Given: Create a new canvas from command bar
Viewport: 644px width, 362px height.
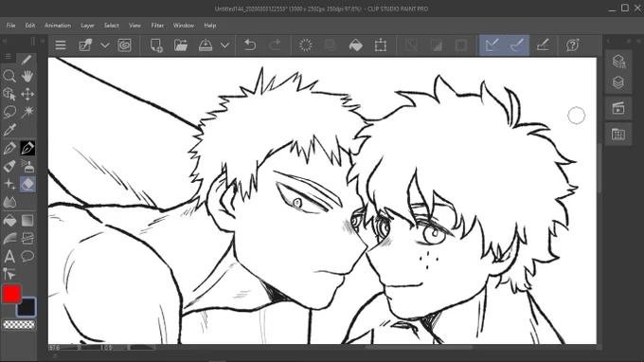Looking at the screenshot, I should 156,45.
